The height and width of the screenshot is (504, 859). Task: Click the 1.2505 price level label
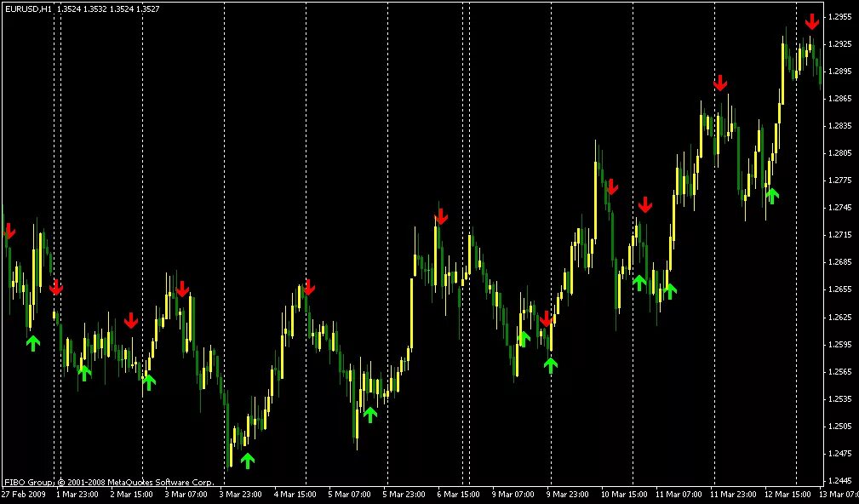point(839,427)
